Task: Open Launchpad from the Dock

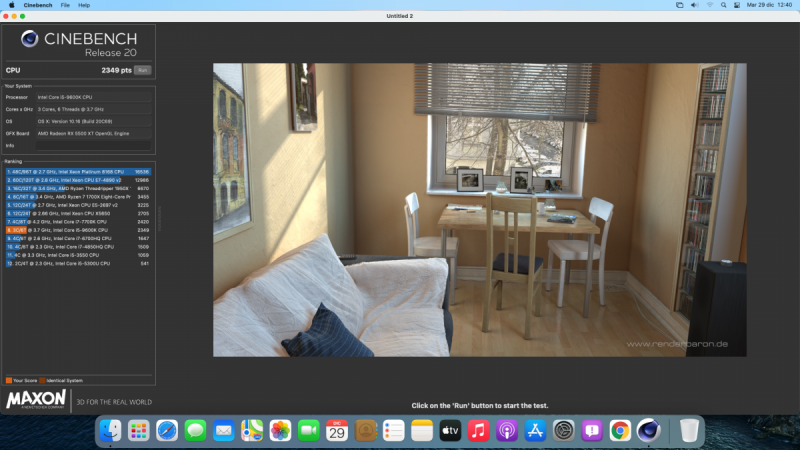Action: point(139,431)
